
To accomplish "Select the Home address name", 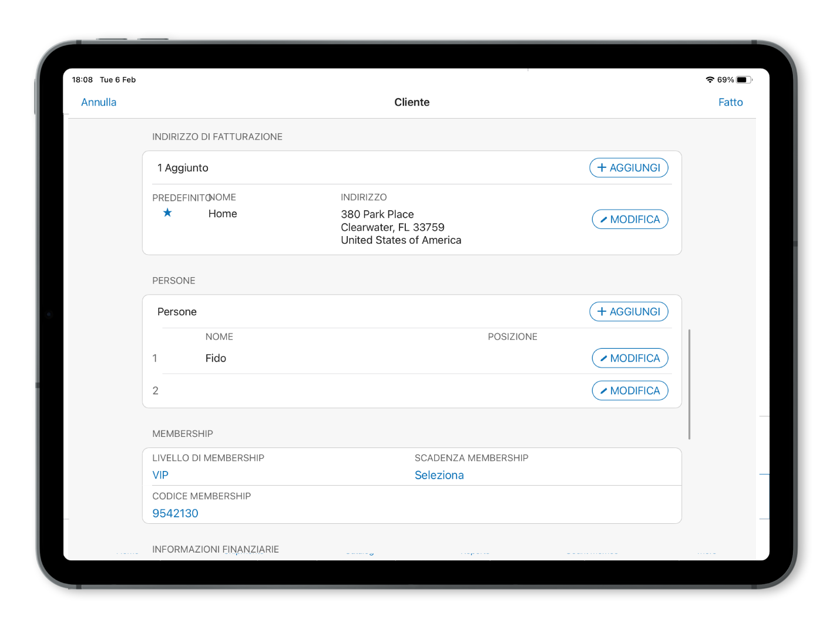I will [x=223, y=214].
